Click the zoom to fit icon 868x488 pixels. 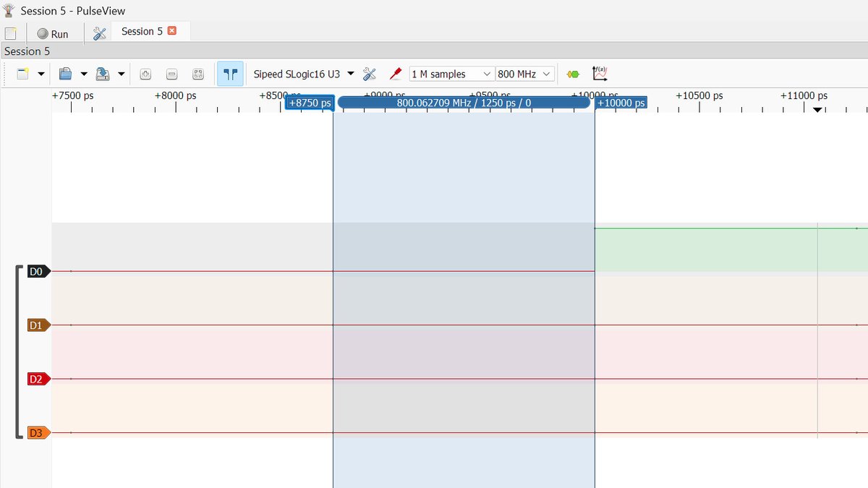coord(197,74)
